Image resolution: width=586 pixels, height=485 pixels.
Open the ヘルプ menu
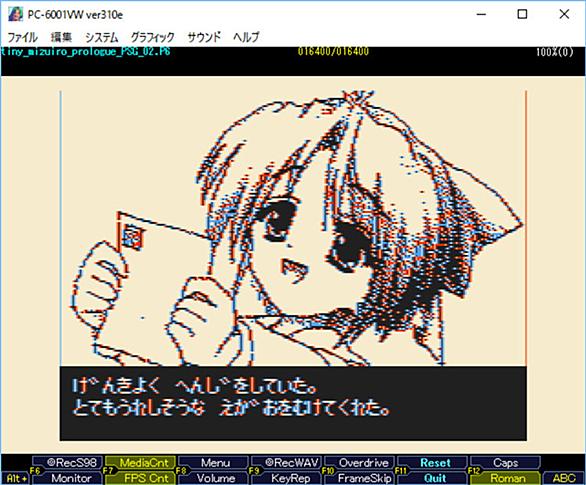pyautogui.click(x=246, y=37)
